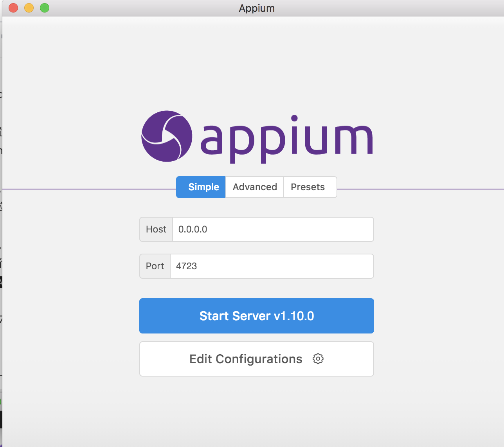The height and width of the screenshot is (447, 504).
Task: Open the Advanced tab
Action: tap(255, 187)
